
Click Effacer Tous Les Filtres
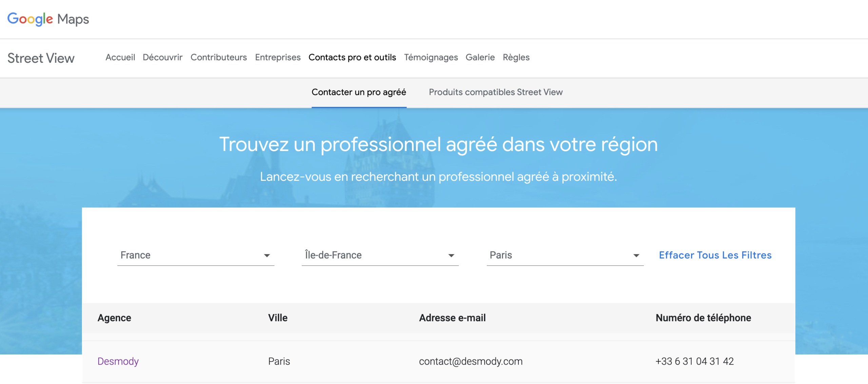715,255
